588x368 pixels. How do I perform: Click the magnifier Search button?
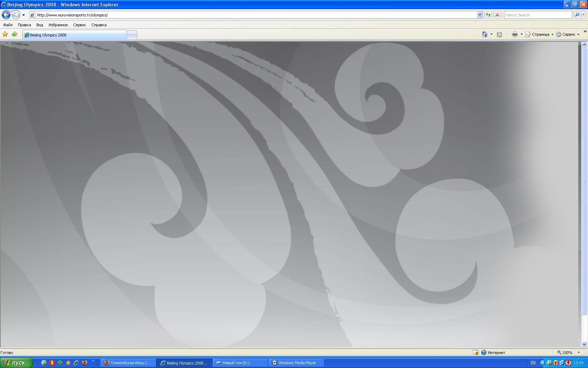click(577, 15)
